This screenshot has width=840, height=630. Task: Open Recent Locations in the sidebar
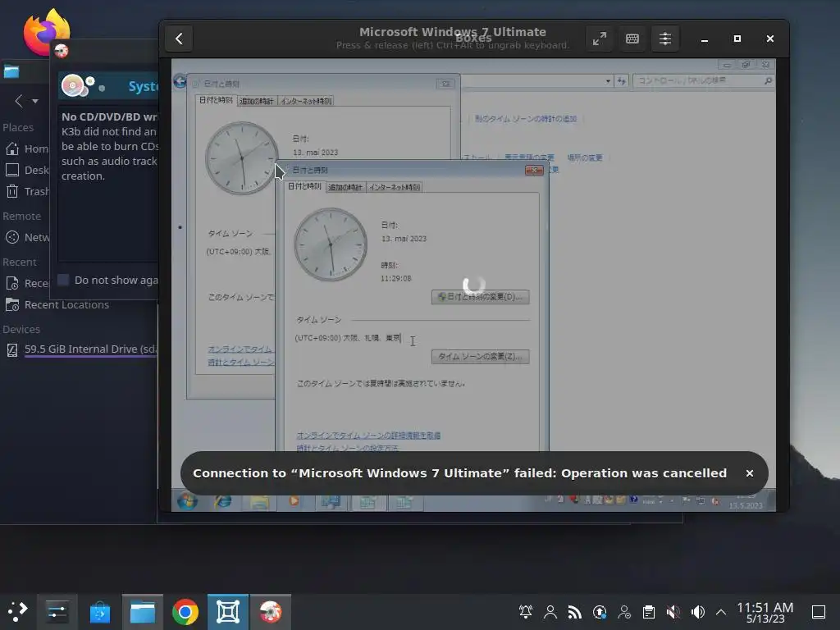[x=58, y=305]
